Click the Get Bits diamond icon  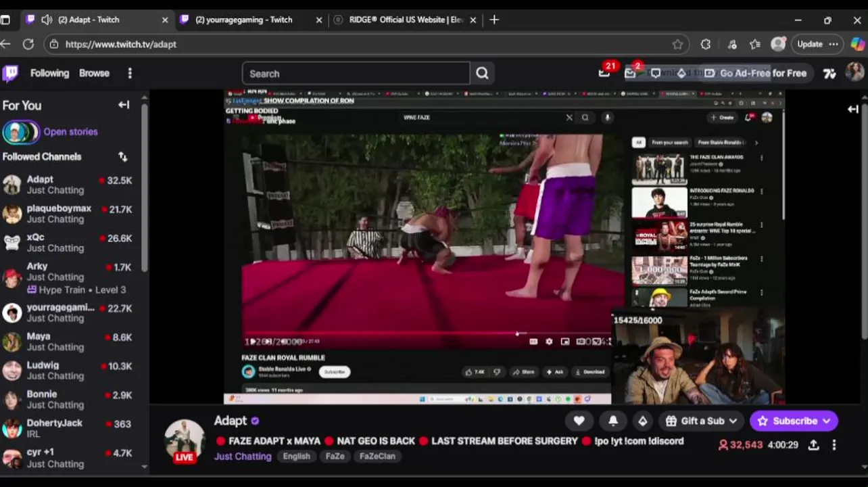pos(681,73)
